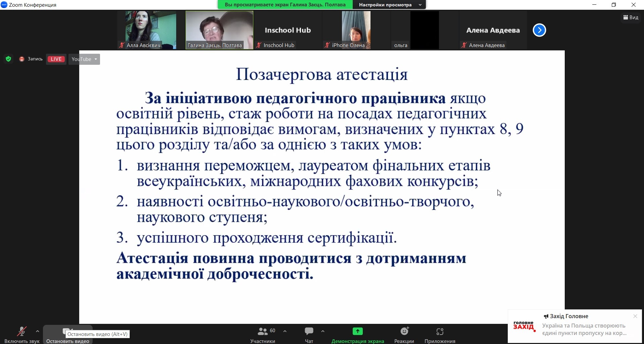Unmute microphone with Включить звук
The image size is (644, 344).
pos(21,332)
